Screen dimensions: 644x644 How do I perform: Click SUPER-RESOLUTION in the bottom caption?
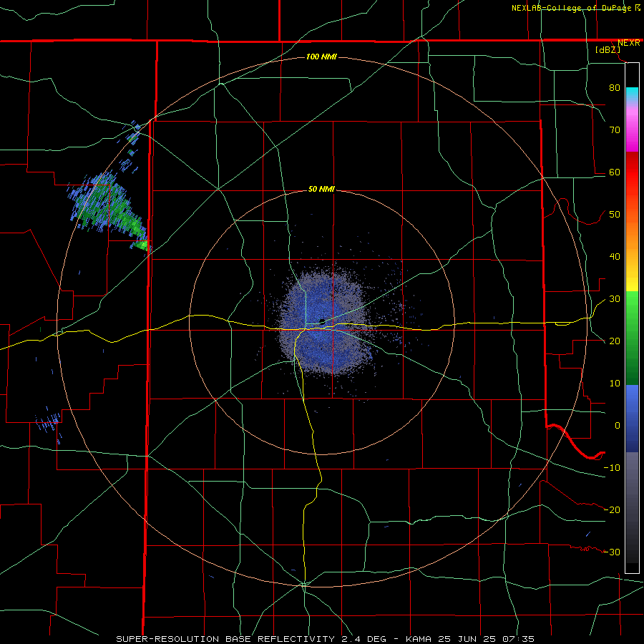click(x=167, y=639)
